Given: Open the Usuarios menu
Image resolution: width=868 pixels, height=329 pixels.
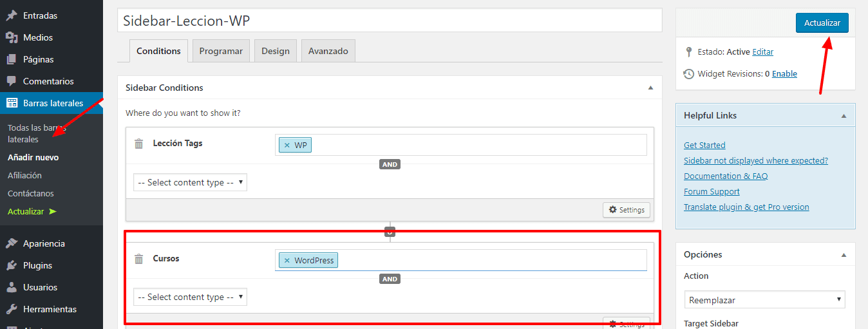Looking at the screenshot, I should click(52, 287).
